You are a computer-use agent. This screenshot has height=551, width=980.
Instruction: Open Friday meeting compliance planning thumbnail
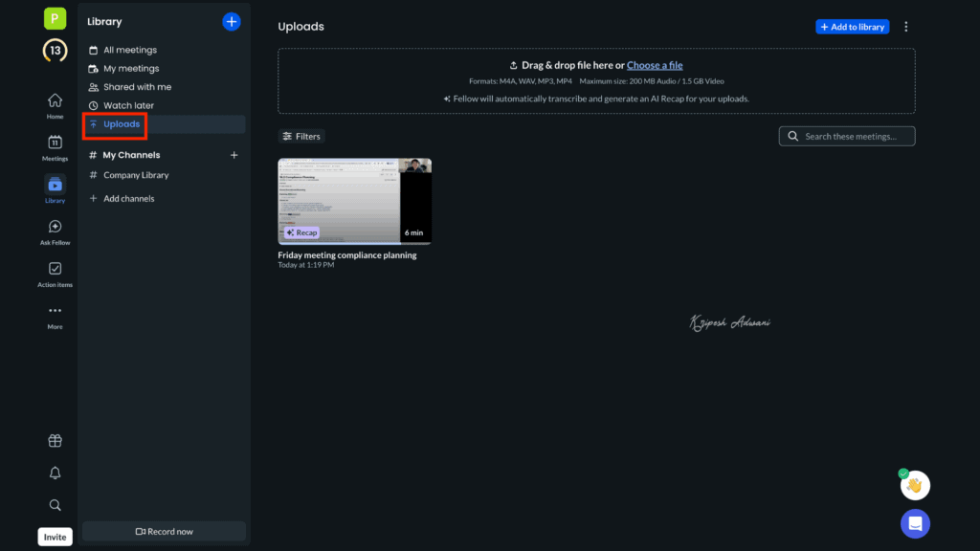(x=354, y=201)
